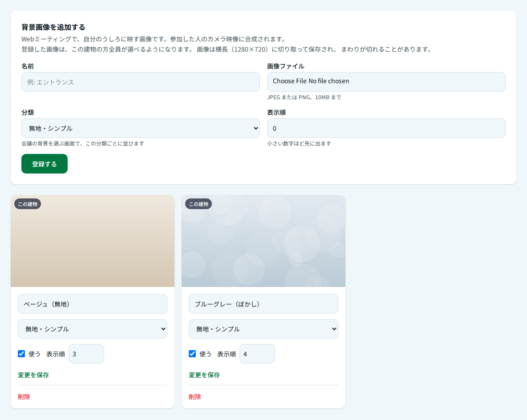The width and height of the screenshot is (527, 420).
Task: Open category dropdown on ベージュ card
Action: click(x=93, y=329)
